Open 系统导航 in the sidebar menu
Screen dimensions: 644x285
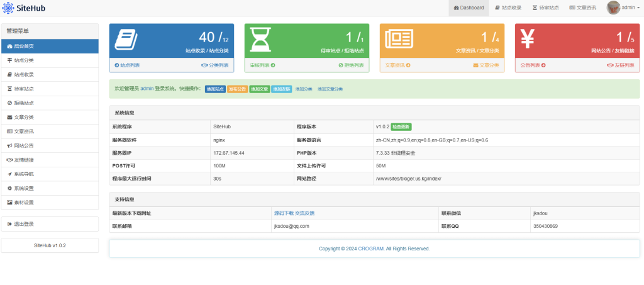tap(50, 174)
